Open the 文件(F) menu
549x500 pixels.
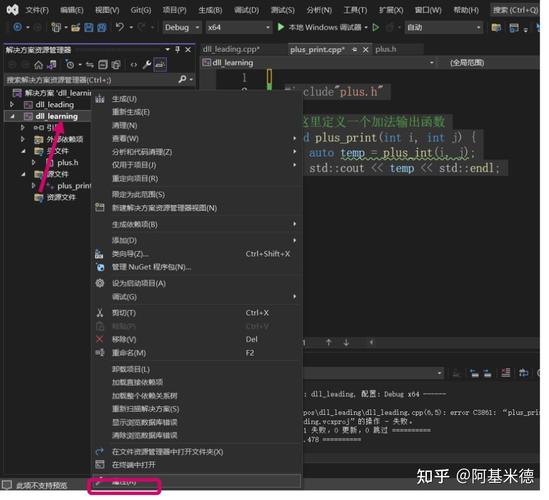(37, 10)
